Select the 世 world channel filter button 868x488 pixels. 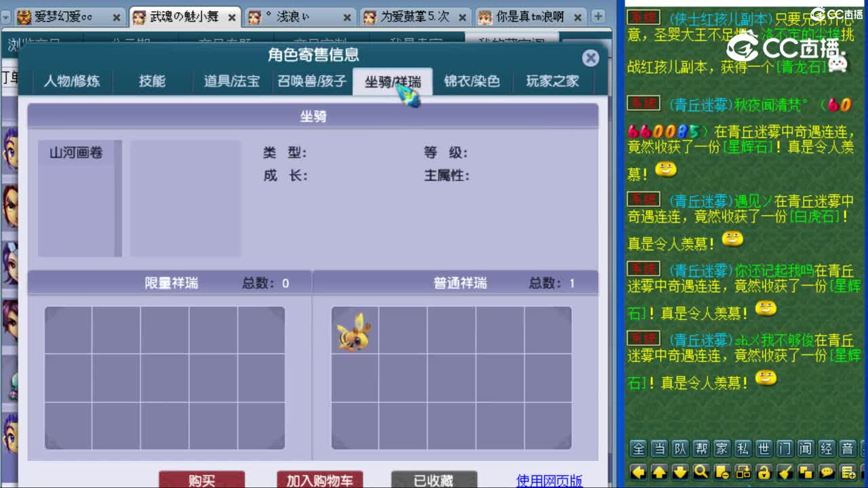[x=764, y=449]
